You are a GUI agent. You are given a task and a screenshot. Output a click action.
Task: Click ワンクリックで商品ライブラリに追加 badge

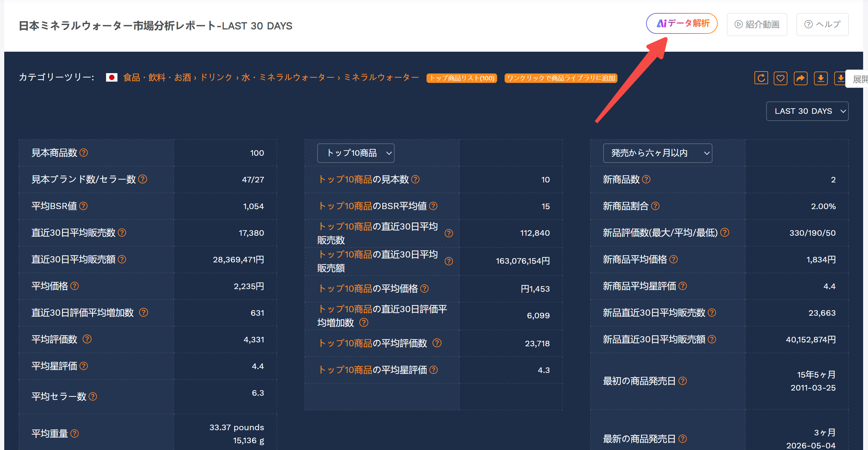(561, 78)
